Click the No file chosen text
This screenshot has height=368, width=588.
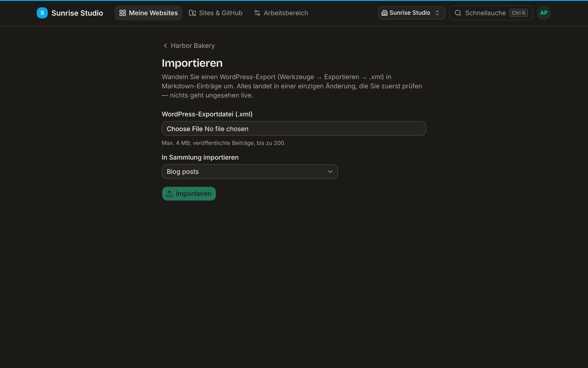tap(226, 129)
